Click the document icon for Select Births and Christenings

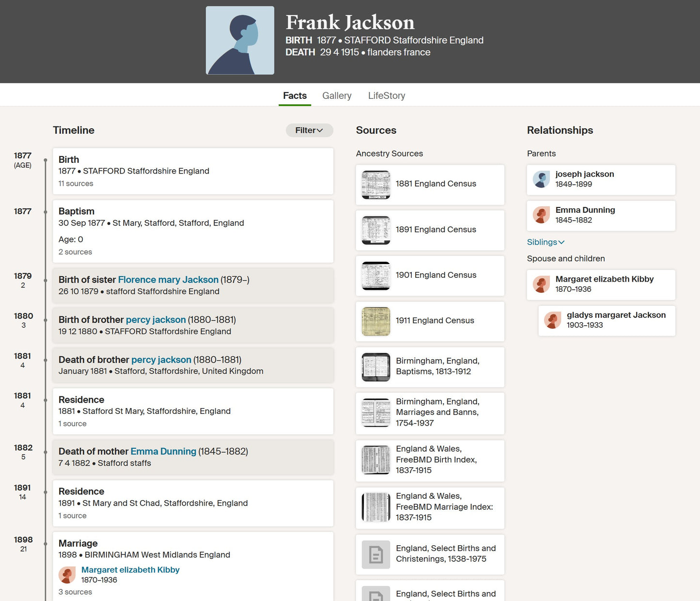point(376,554)
